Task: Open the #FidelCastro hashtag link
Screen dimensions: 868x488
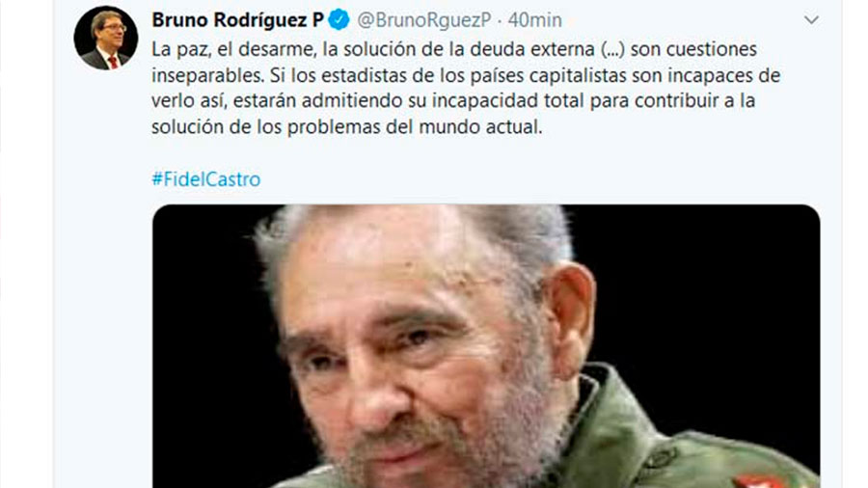Action: point(206,179)
